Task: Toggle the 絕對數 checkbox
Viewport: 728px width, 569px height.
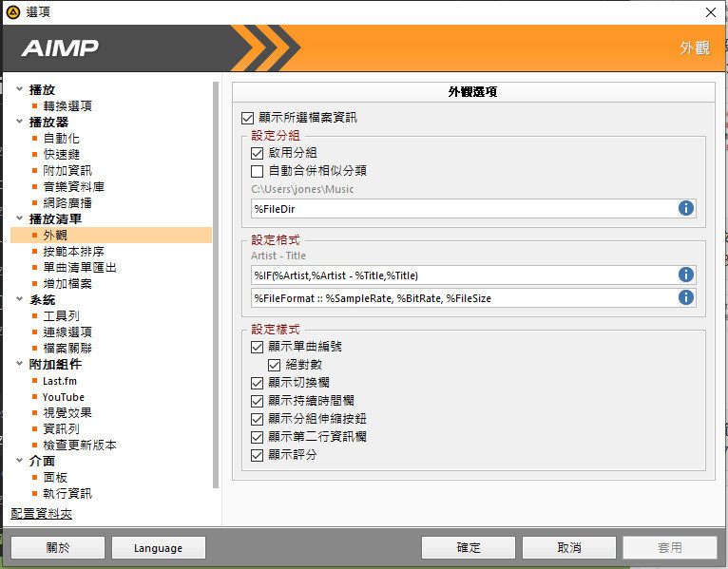Action: 274,365
